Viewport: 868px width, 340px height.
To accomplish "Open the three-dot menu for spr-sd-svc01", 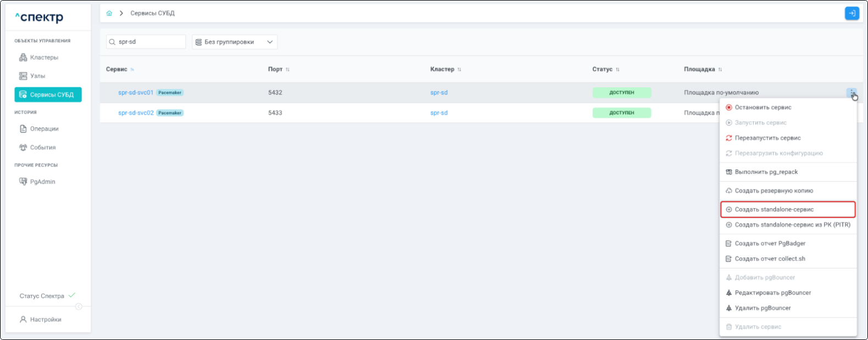I will pos(851,93).
